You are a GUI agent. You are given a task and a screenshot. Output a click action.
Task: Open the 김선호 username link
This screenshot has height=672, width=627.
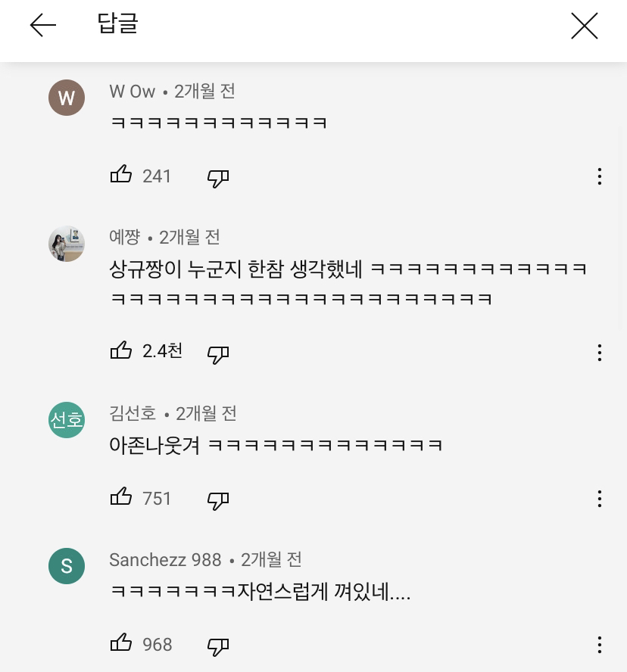[x=133, y=414]
